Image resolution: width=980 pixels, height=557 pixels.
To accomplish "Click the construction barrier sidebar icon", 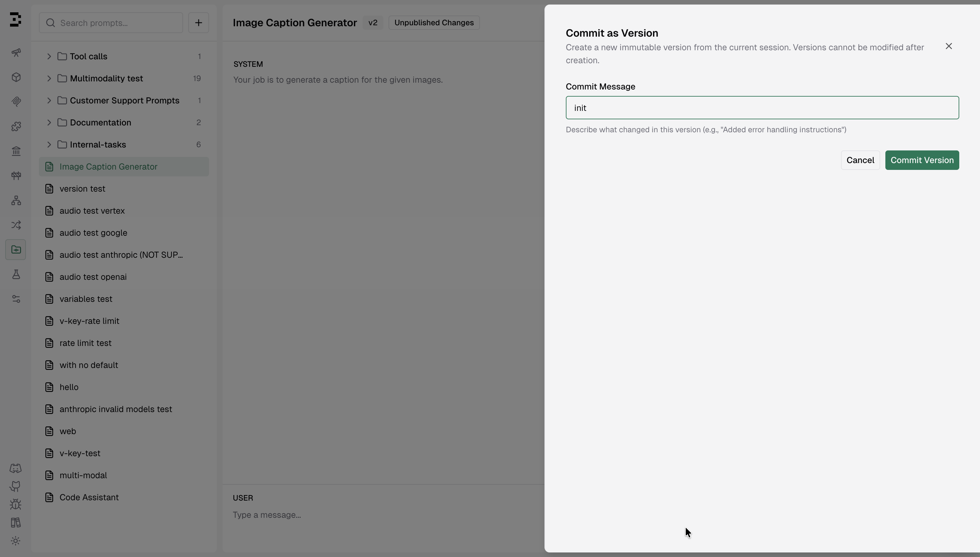I will [16, 176].
